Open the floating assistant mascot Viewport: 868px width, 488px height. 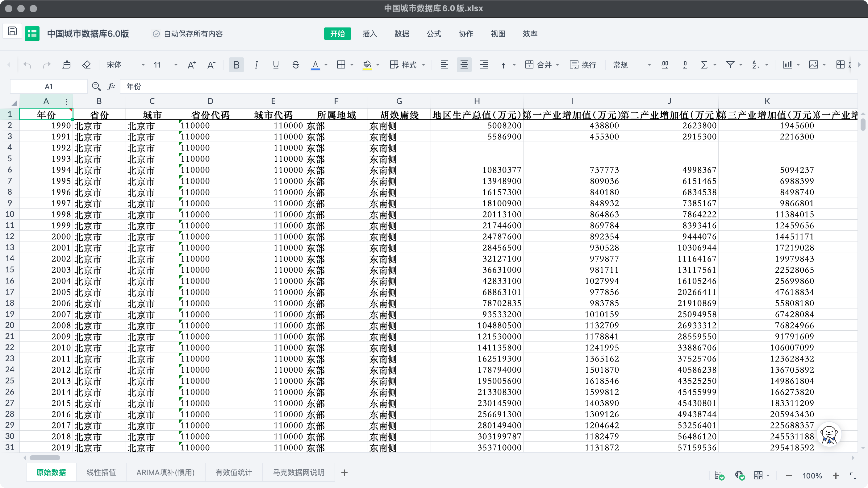tap(828, 435)
